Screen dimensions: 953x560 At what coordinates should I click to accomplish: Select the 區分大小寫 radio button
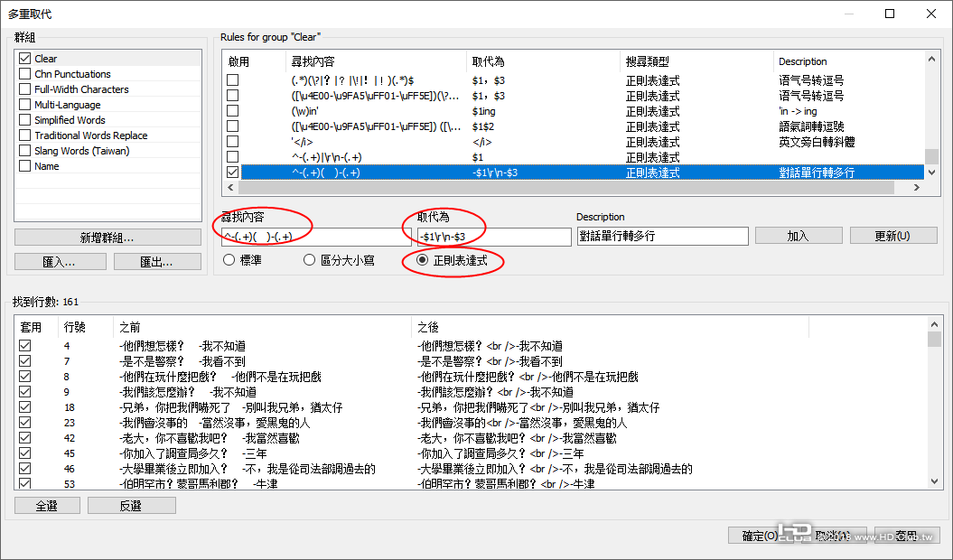tap(309, 260)
